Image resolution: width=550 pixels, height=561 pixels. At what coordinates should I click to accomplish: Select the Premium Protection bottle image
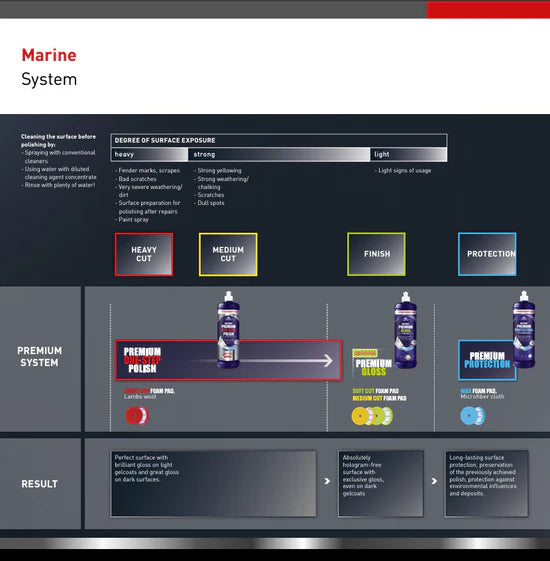[x=524, y=329]
